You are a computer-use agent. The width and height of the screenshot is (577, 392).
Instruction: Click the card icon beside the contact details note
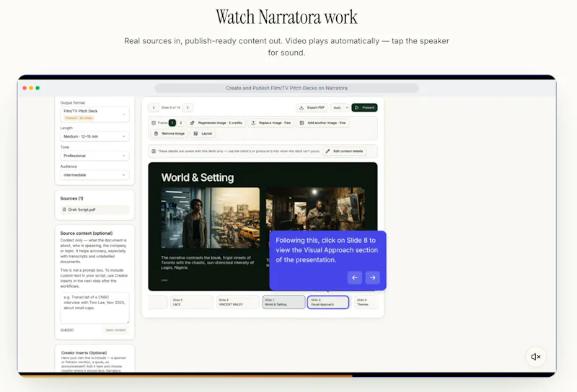tap(154, 151)
